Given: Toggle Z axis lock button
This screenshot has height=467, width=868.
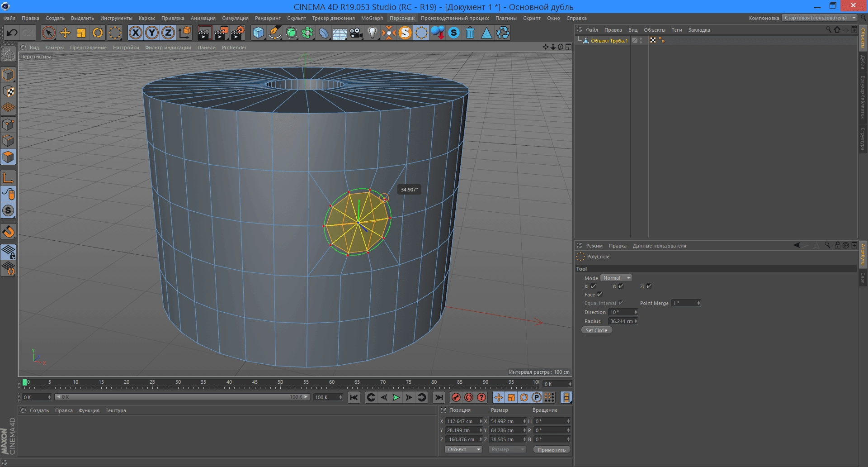Looking at the screenshot, I should pyautogui.click(x=168, y=33).
